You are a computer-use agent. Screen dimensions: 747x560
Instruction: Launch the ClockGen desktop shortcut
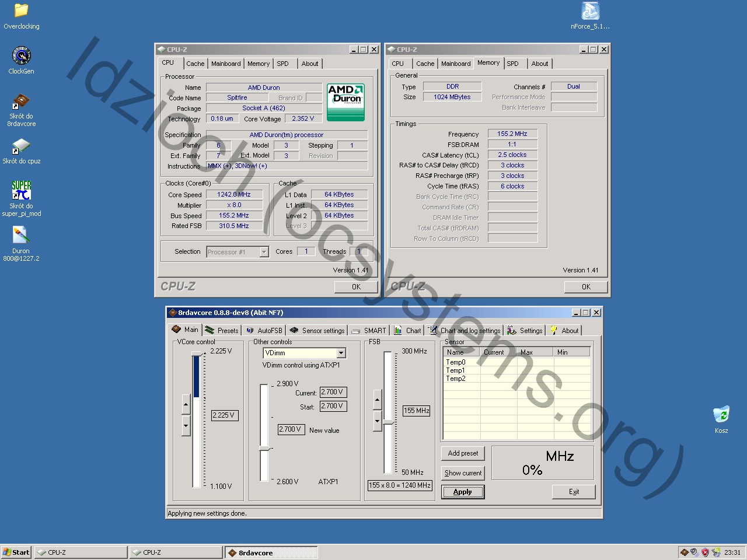(21, 61)
